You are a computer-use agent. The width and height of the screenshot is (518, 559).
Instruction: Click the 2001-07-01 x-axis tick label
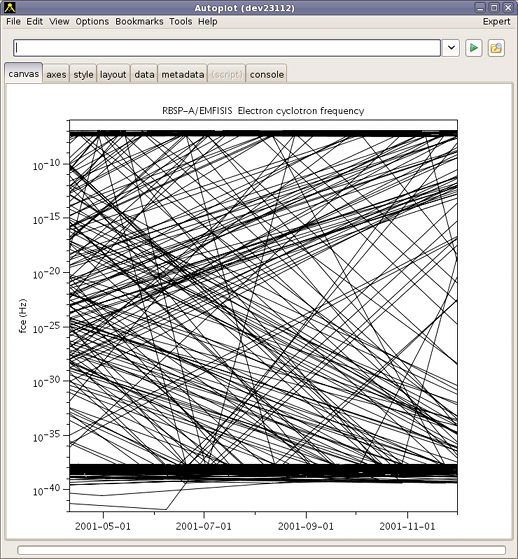204,526
